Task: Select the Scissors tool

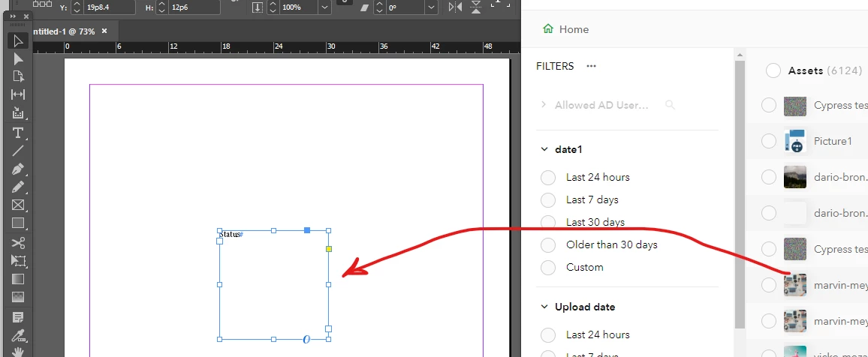Action: [18, 243]
